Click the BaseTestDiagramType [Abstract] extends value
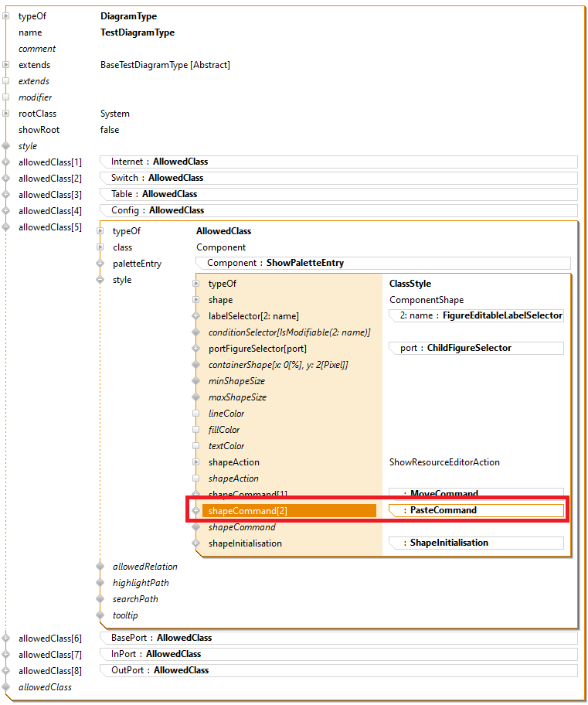Screen dimensions: 588x705 click(165, 65)
